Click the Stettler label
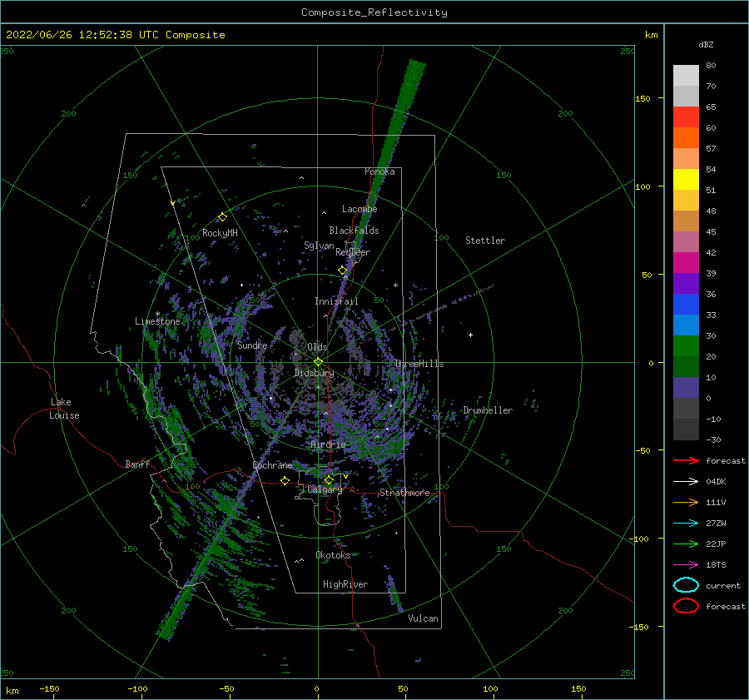 (x=485, y=241)
